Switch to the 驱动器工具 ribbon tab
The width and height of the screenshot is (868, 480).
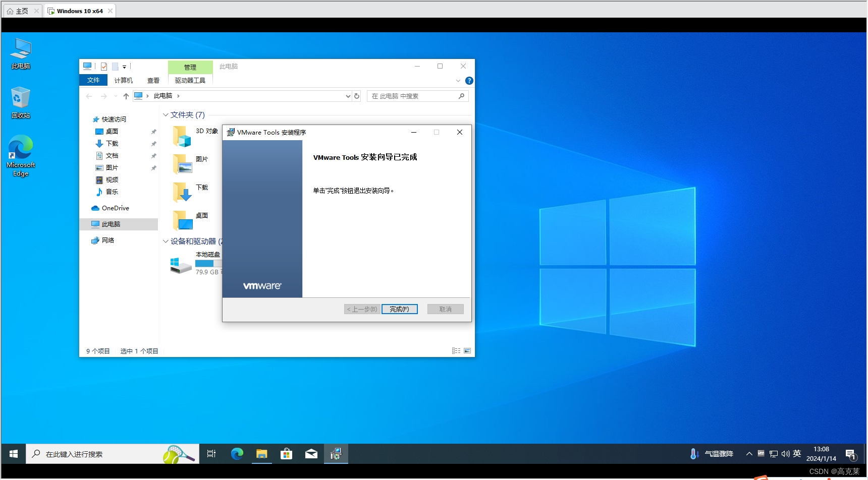pyautogui.click(x=190, y=80)
